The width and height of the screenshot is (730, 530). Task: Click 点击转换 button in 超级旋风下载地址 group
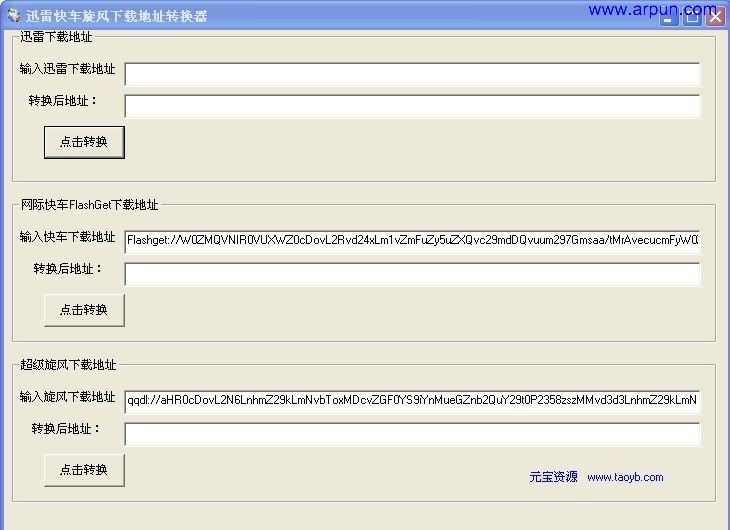pyautogui.click(x=84, y=470)
